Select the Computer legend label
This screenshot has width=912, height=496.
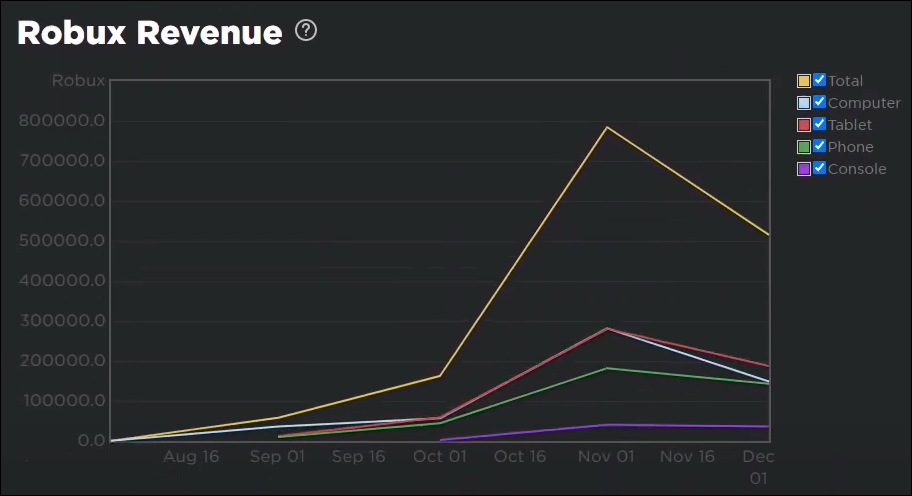864,104
